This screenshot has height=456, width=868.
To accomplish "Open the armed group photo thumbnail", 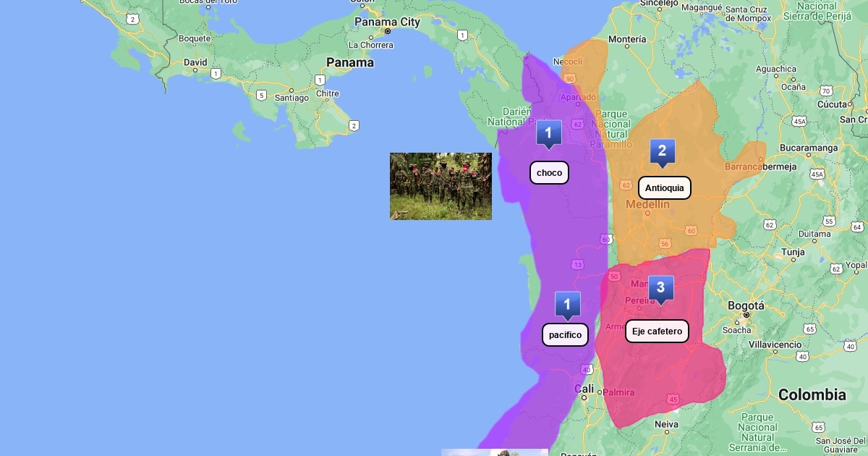I will coord(441,186).
